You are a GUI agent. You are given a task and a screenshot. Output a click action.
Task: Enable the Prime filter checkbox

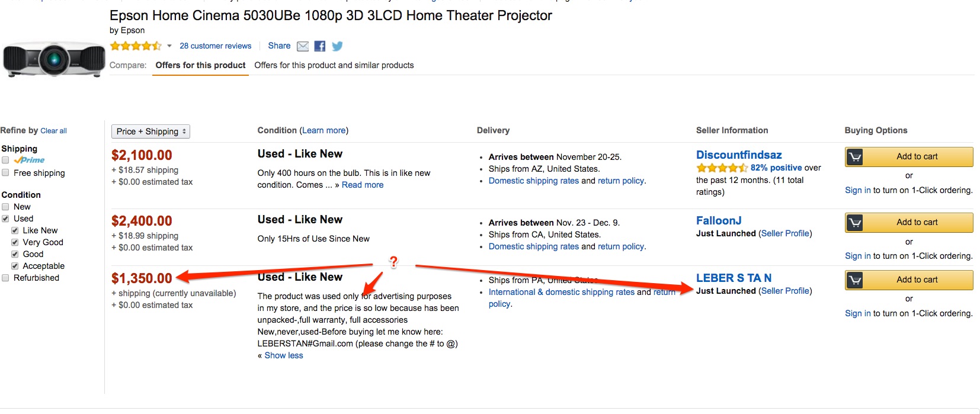pos(5,160)
